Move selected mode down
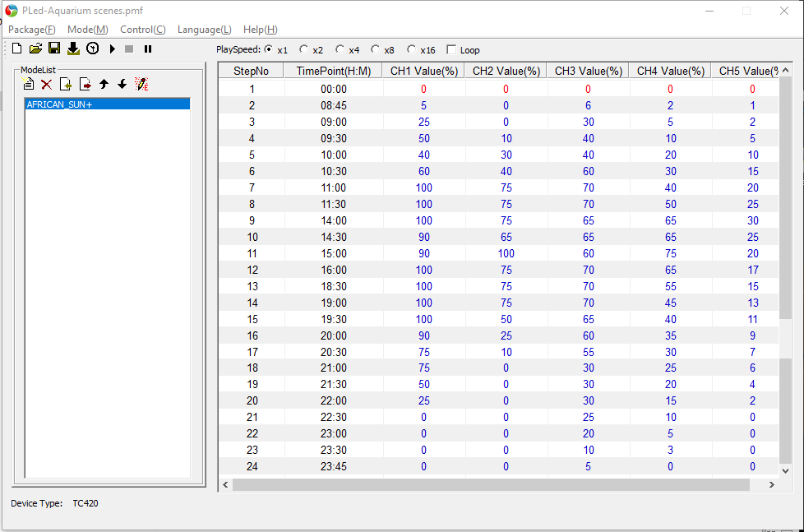The height and width of the screenshot is (532, 804). click(x=122, y=84)
